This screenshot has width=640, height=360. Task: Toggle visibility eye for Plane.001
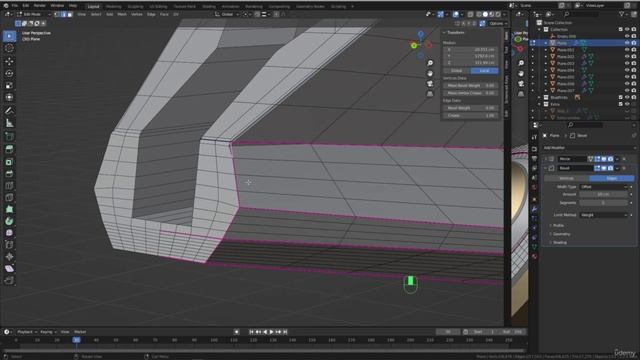click(x=627, y=50)
